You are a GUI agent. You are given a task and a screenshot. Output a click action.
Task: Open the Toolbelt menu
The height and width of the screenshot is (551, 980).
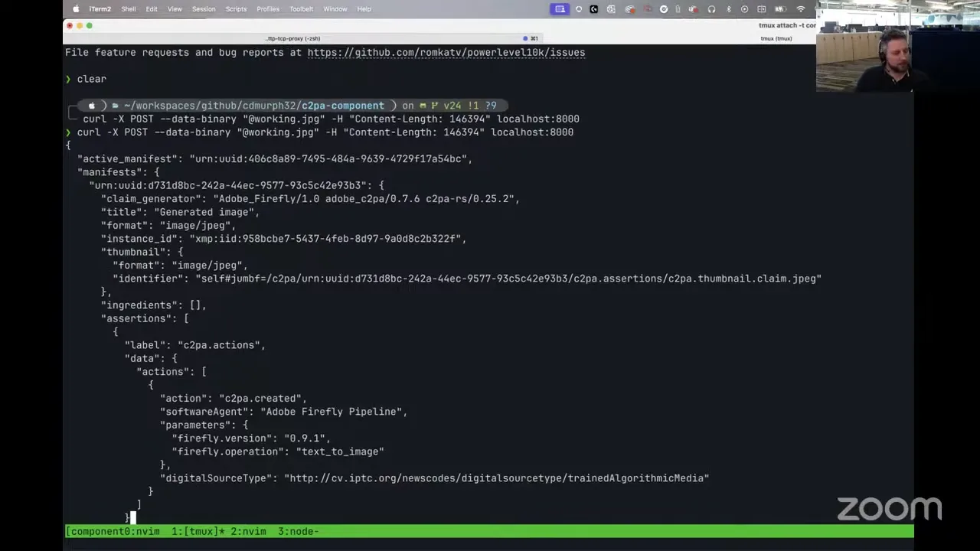(x=301, y=9)
